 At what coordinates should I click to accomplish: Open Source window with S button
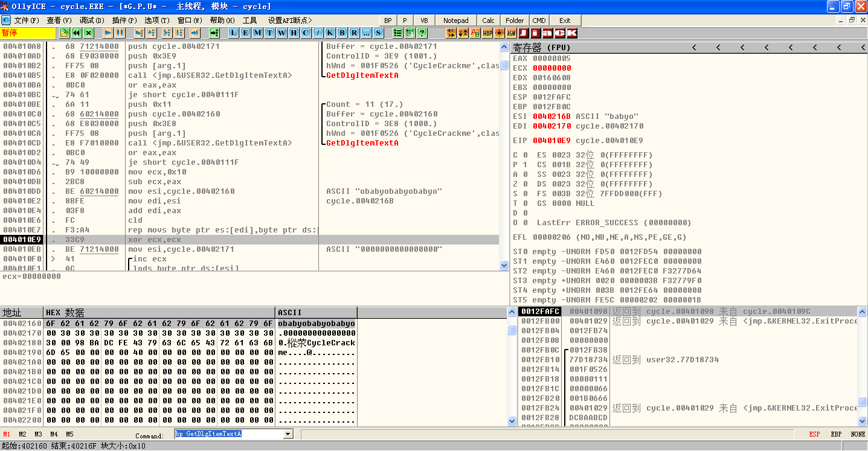coord(379,33)
